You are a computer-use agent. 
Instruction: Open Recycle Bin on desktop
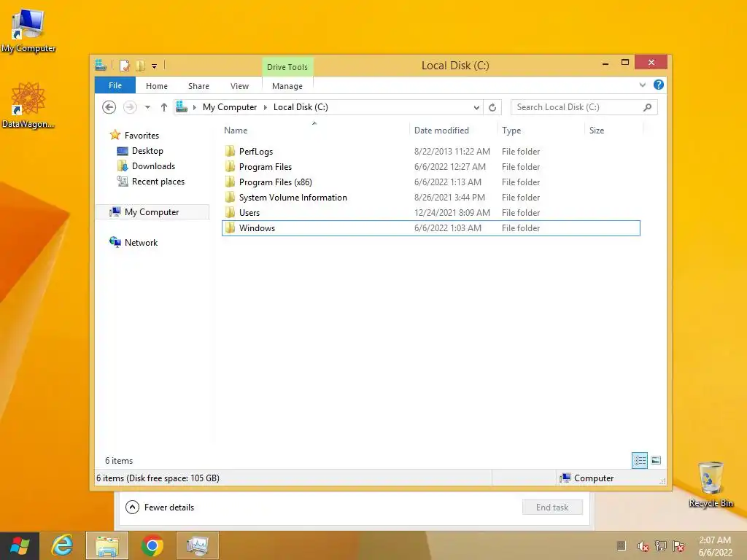coord(711,484)
